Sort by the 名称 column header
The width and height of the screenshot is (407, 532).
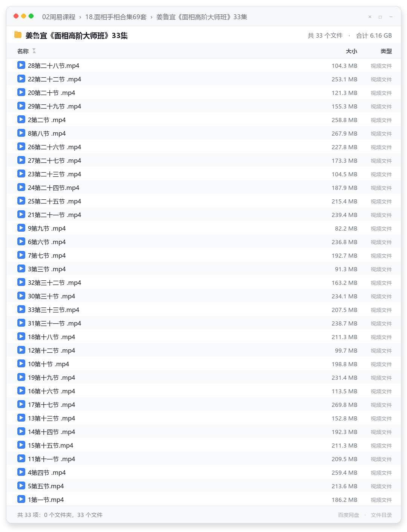tap(23, 51)
